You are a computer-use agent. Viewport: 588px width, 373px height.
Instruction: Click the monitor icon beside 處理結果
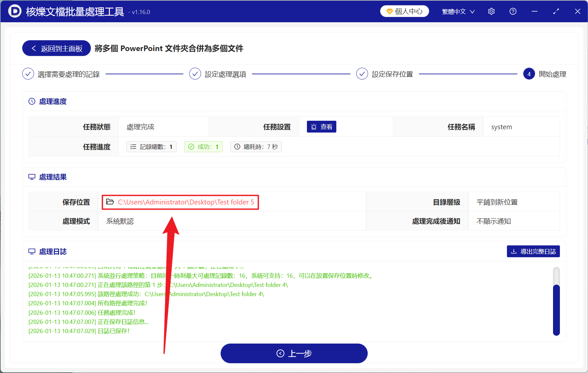(x=32, y=177)
